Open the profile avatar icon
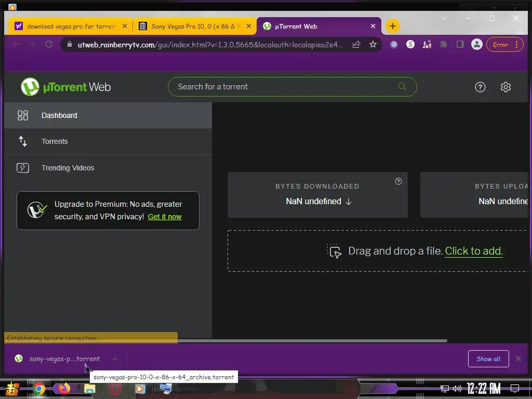The width and height of the screenshot is (532, 399). [477, 45]
